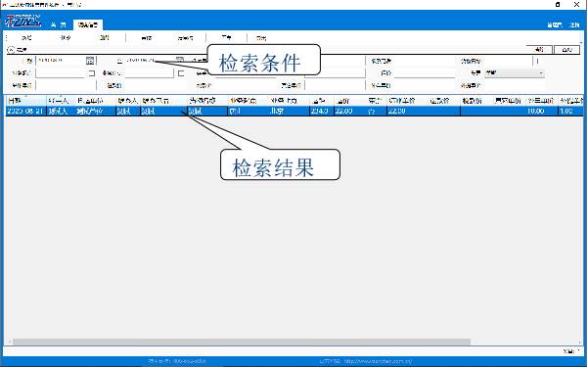Click the logout link at header's far right
This screenshot has height=368, width=588.
tap(574, 25)
